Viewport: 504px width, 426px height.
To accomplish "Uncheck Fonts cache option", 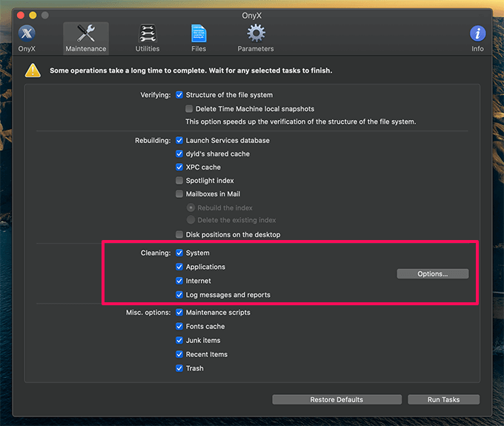I will point(179,326).
